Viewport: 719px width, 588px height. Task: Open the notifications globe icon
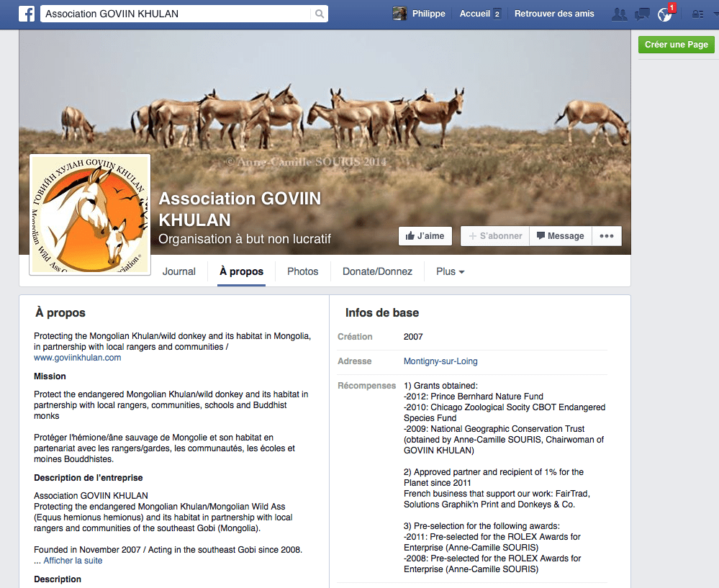pos(664,14)
